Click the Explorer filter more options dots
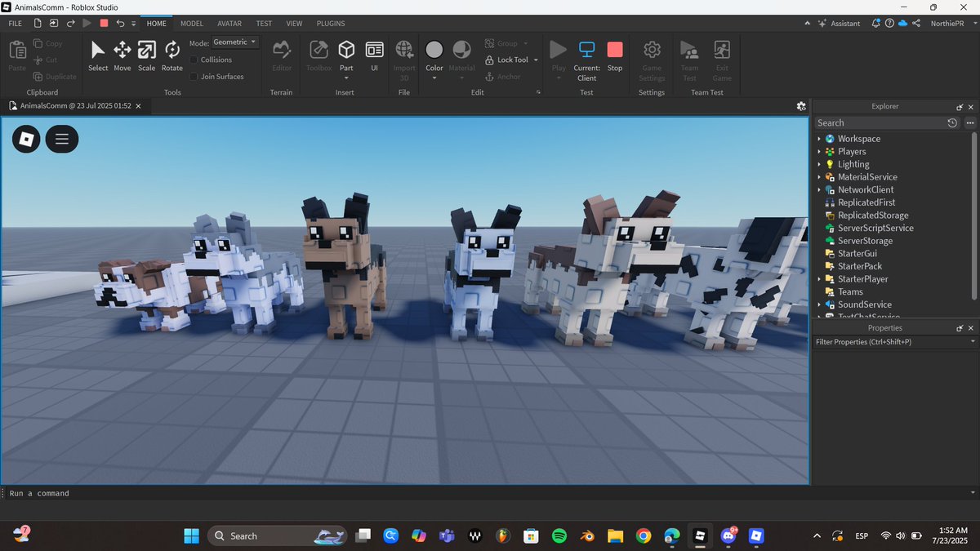The height and width of the screenshot is (551, 980). [970, 122]
